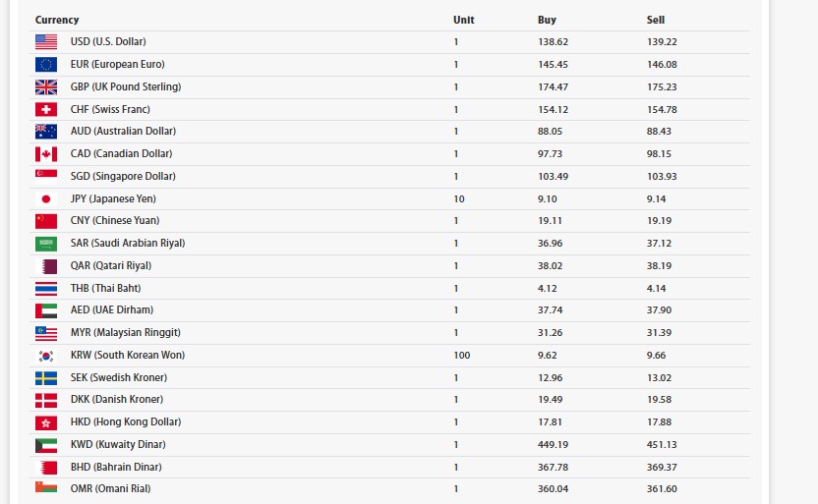Click the Kuwaity Dinar flag icon
The width and height of the screenshot is (818, 504).
point(46,445)
